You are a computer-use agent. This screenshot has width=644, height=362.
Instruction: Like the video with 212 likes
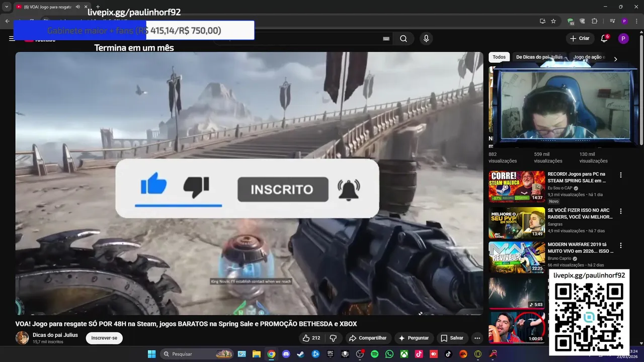tap(311, 338)
